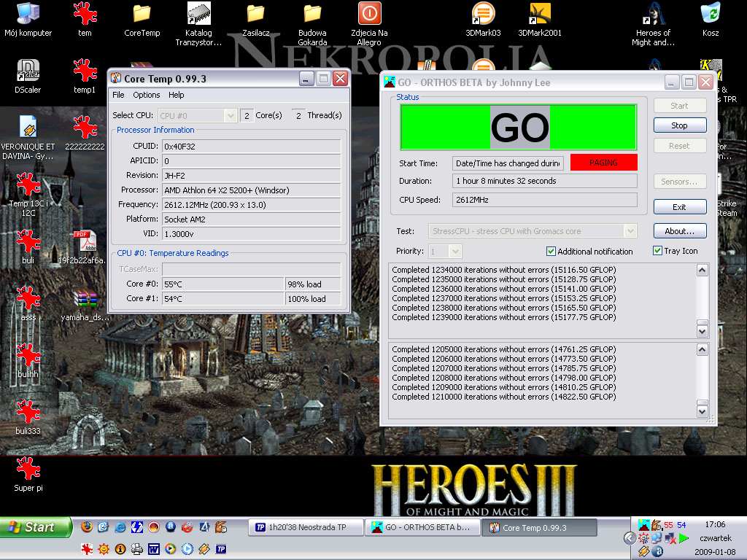Open the buli333 desktop icon
This screenshot has width=747, height=560.
point(28,417)
